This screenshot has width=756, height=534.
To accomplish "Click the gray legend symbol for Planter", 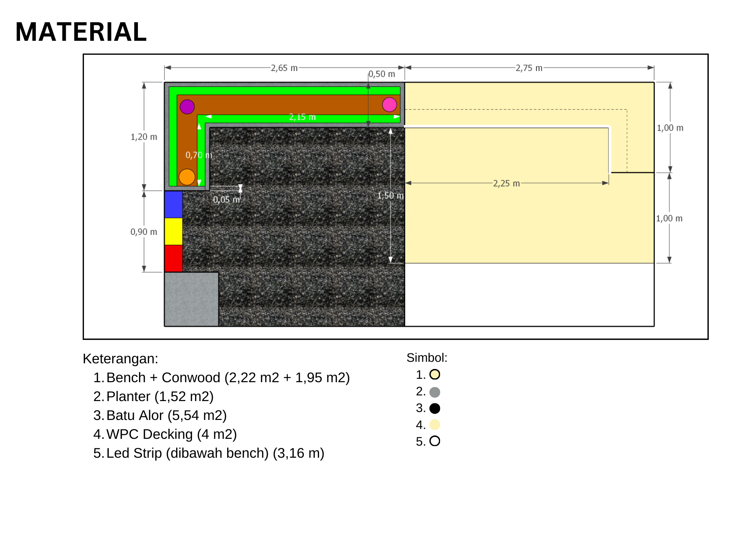I will pos(435,392).
